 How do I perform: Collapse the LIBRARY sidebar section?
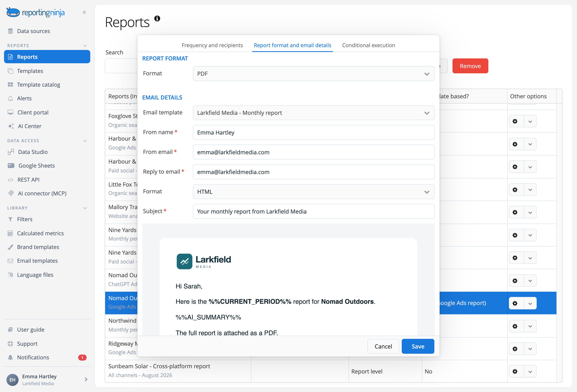coord(85,208)
